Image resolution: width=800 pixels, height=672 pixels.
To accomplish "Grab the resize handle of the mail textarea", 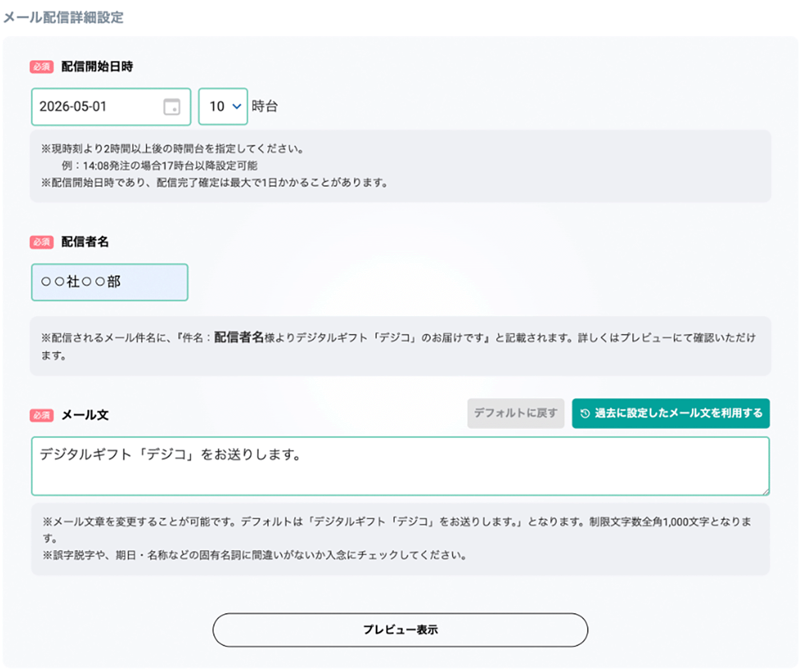I will click(x=765, y=491).
